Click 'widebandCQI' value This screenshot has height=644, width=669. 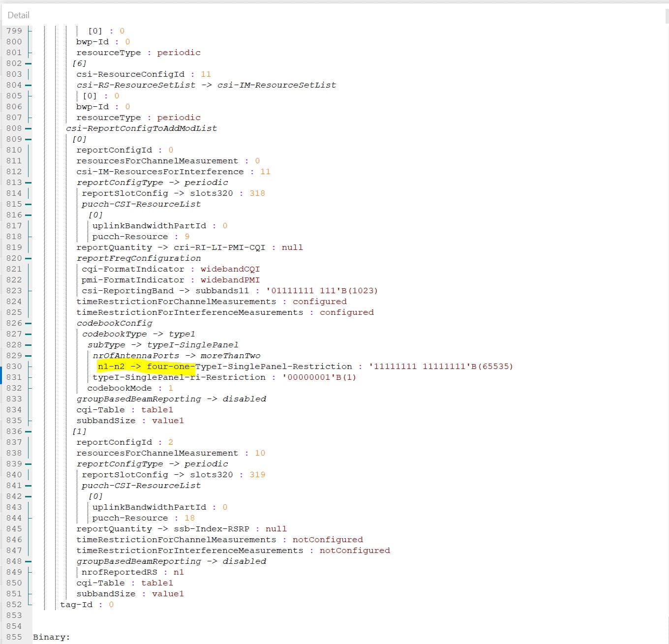pyautogui.click(x=230, y=269)
